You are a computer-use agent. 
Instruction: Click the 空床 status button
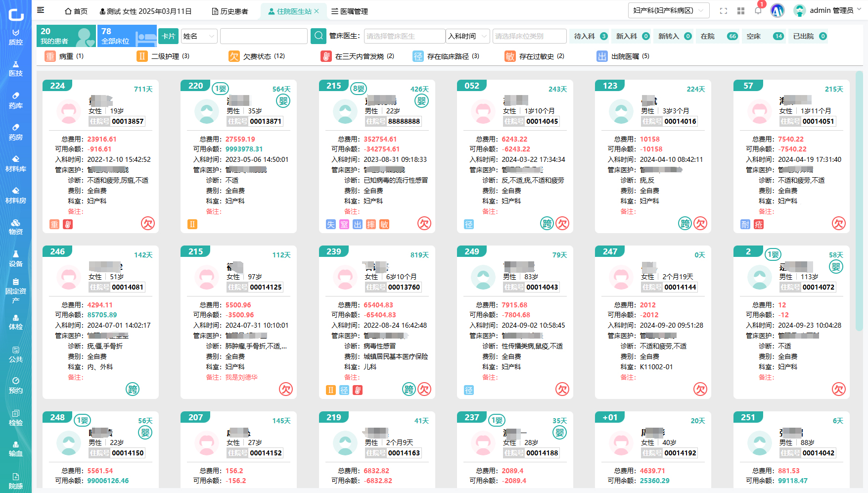point(764,36)
